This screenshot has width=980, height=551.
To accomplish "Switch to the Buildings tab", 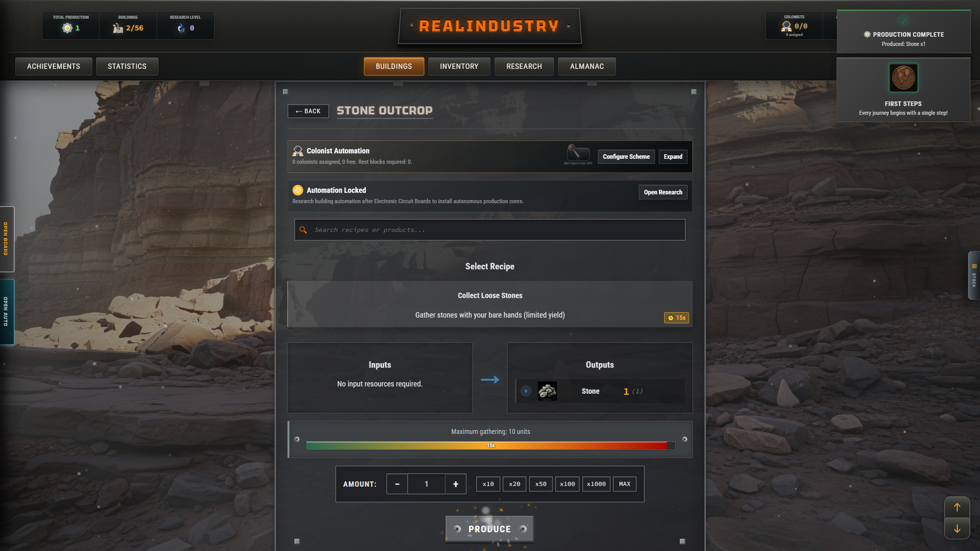I will point(394,66).
